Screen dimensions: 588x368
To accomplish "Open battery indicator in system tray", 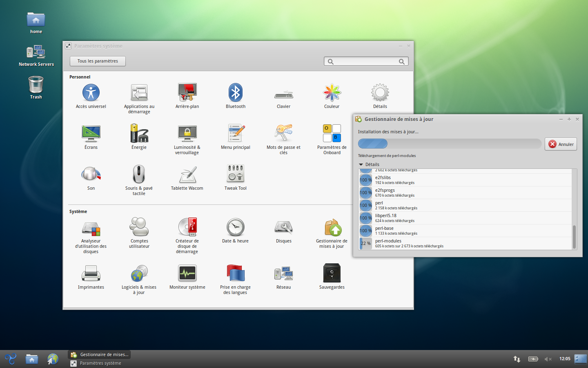I will 533,359.
